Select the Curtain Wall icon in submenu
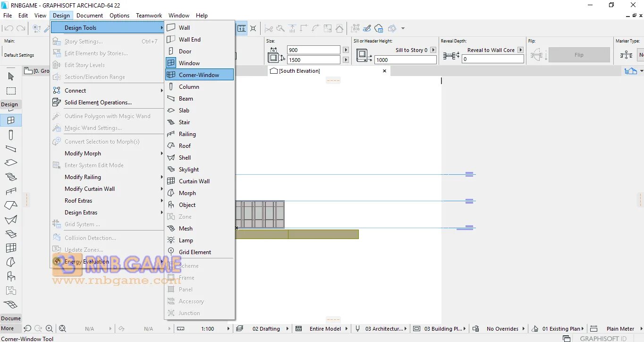Image resolution: width=644 pixels, height=342 pixels. (x=171, y=181)
